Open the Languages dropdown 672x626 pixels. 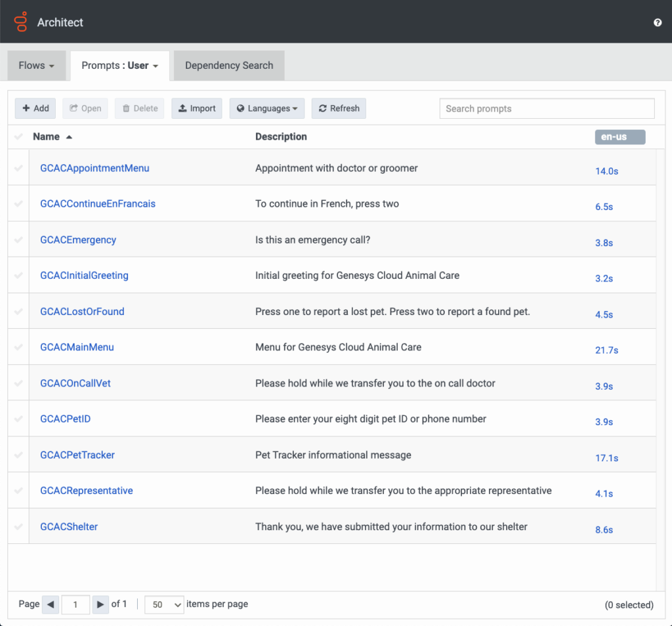pyautogui.click(x=267, y=108)
